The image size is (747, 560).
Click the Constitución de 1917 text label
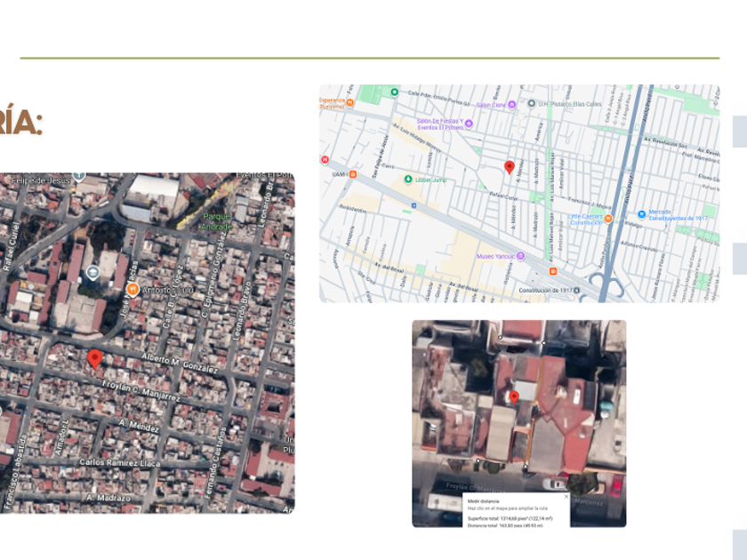tap(545, 290)
